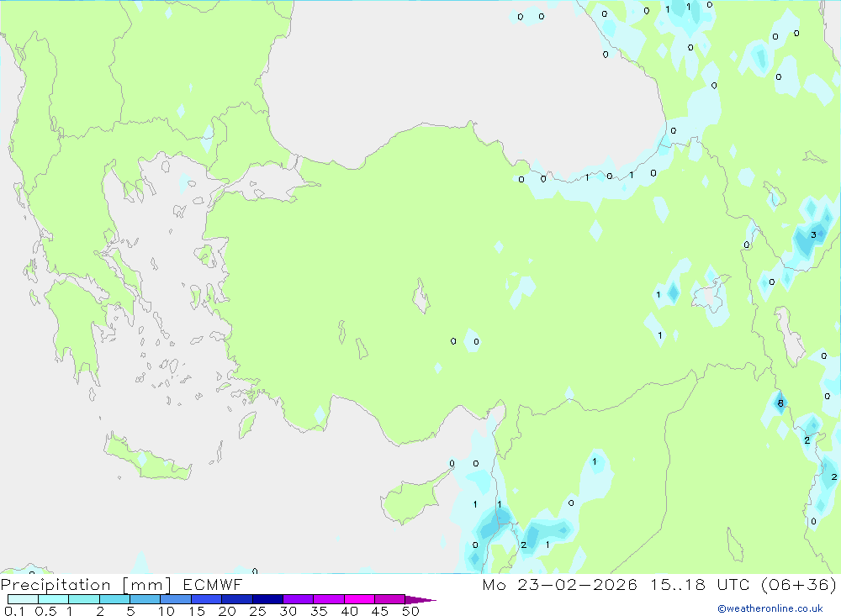841x616 pixels.
Task: Click the '8' precipitation value on map
Action: [x=780, y=403]
